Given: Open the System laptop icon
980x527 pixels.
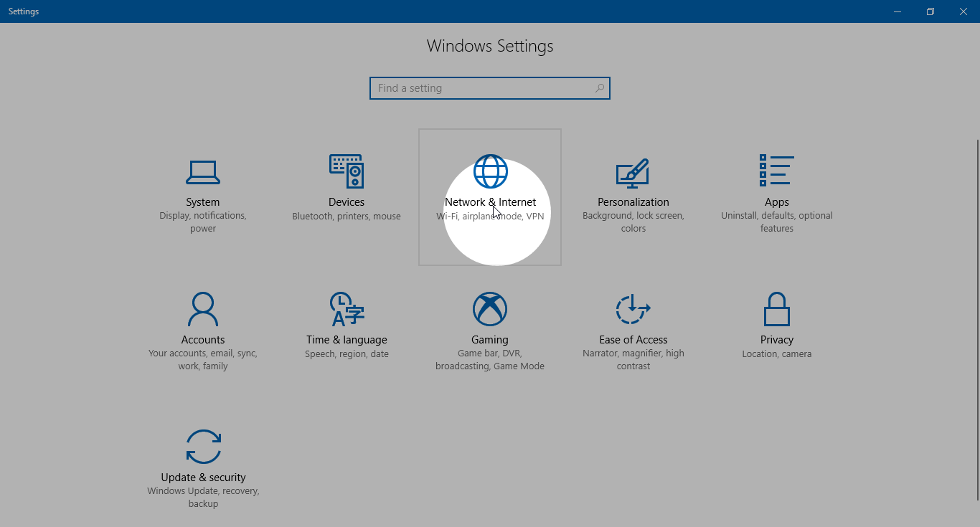Looking at the screenshot, I should pos(203,172).
